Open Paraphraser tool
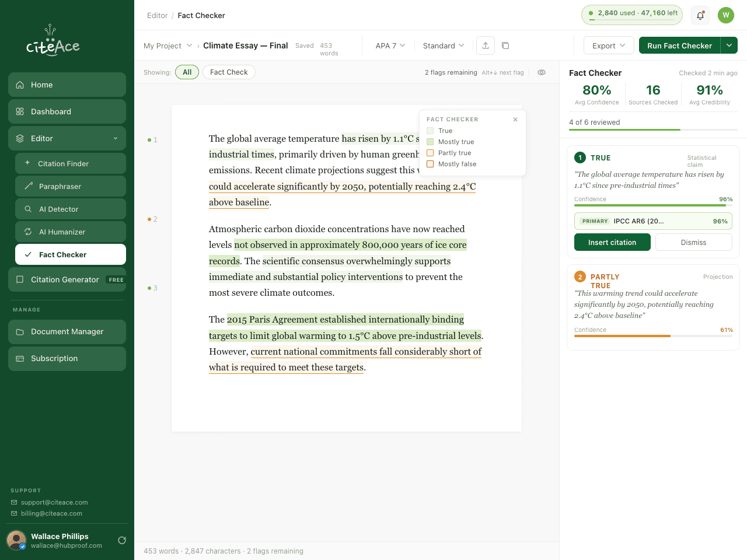Image resolution: width=747 pixels, height=560 pixels. (x=71, y=186)
